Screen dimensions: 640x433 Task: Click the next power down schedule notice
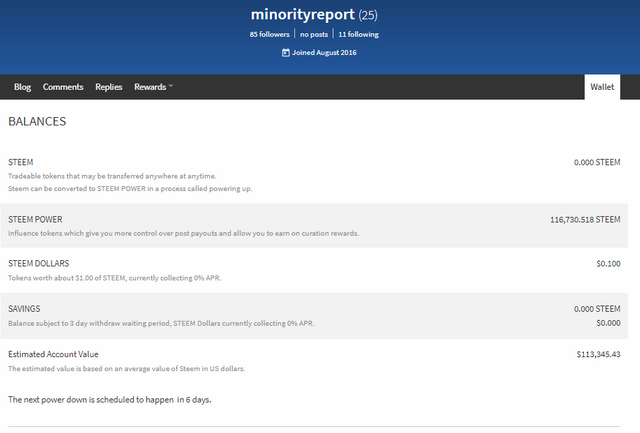tap(110, 400)
